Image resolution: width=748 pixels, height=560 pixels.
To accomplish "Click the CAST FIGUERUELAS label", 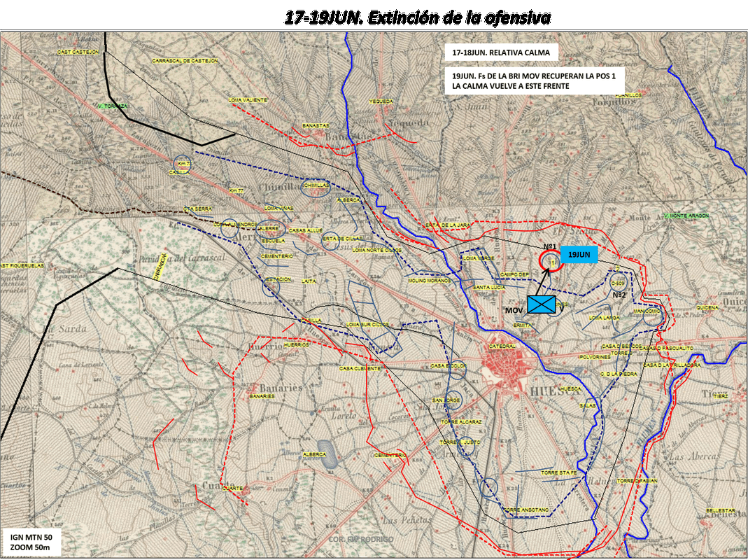I will [x=22, y=265].
